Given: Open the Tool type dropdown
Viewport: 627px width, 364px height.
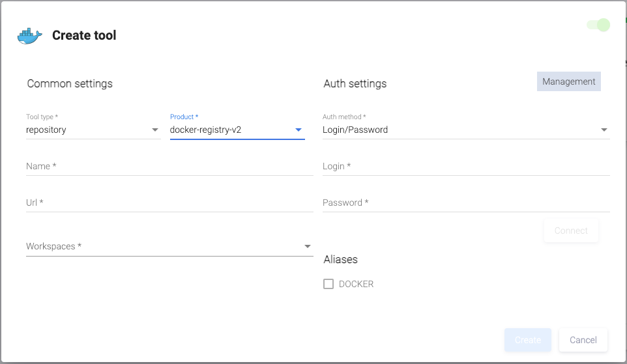Looking at the screenshot, I should tap(93, 130).
